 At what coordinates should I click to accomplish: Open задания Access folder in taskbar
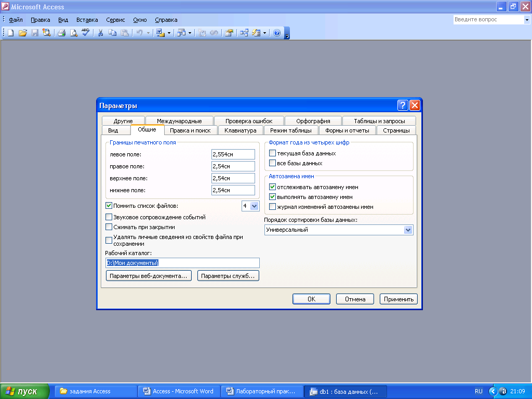click(96, 391)
